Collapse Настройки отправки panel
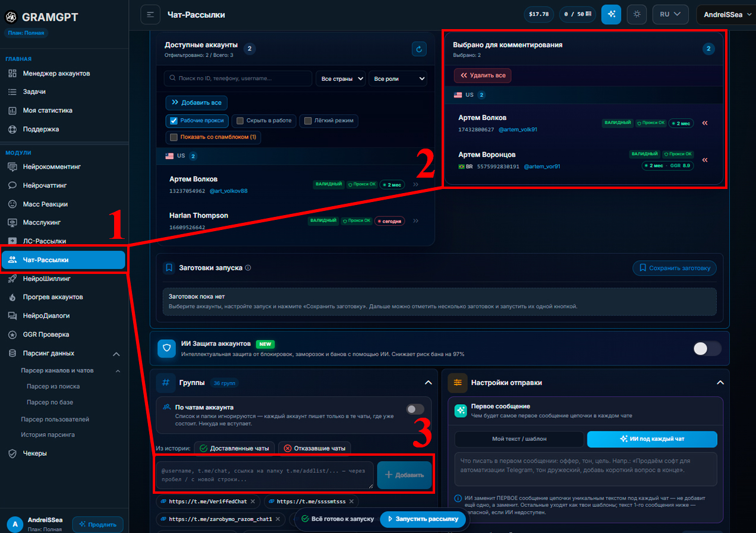The image size is (756, 533). (x=720, y=383)
